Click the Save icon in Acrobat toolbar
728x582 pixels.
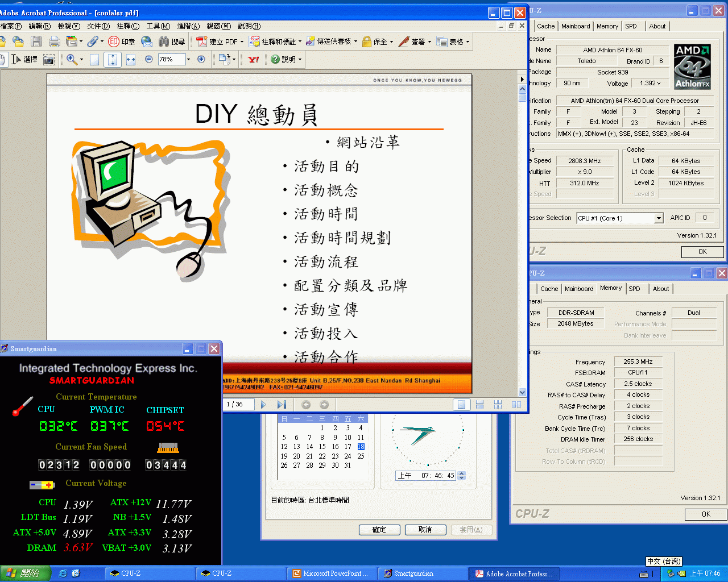click(36, 41)
